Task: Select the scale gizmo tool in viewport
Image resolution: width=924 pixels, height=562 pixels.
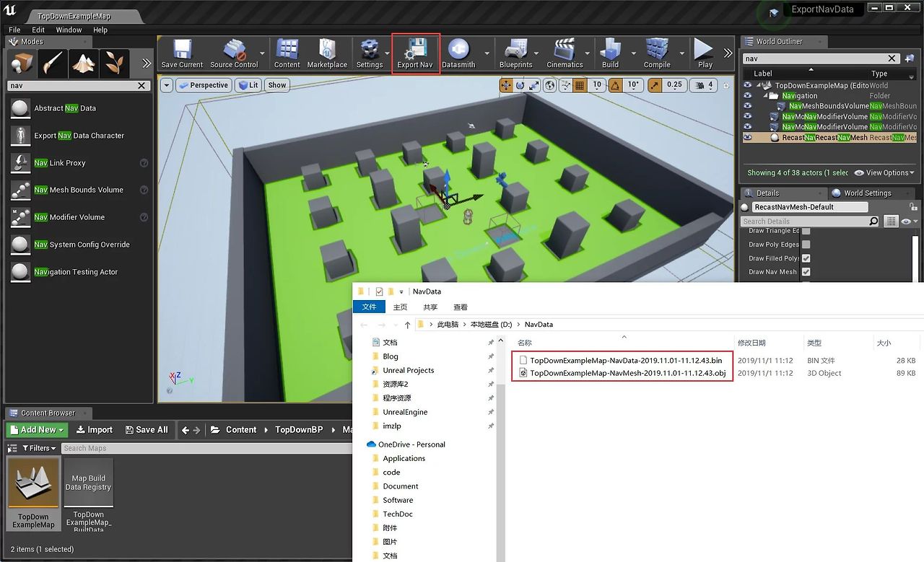Action: 533,85
